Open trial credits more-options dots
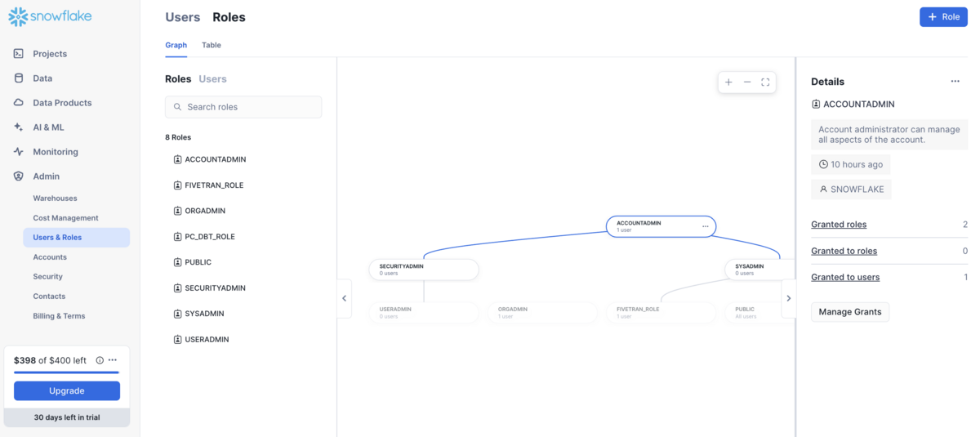The width and height of the screenshot is (980, 437). [113, 360]
